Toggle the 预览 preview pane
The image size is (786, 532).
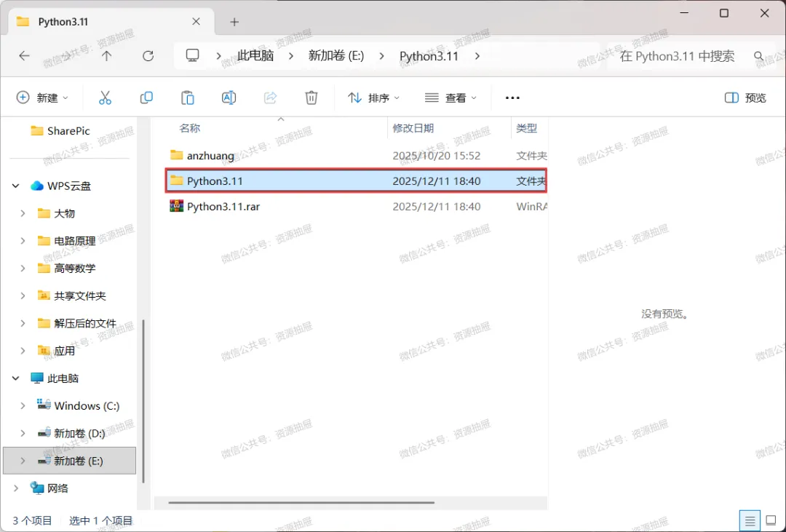745,98
